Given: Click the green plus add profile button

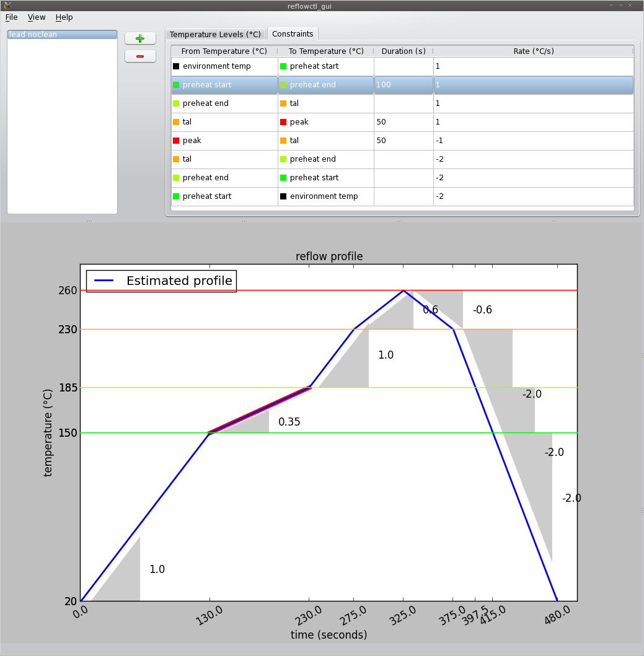Looking at the screenshot, I should [140, 38].
